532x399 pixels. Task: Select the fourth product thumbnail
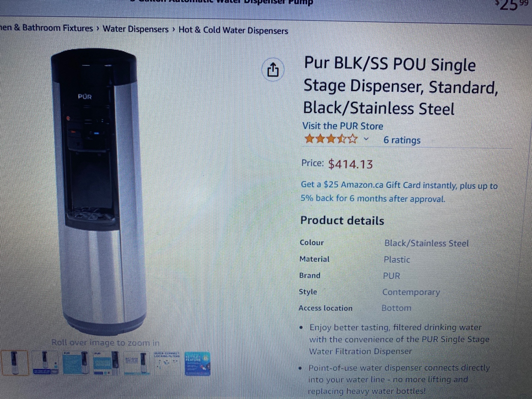(x=106, y=363)
